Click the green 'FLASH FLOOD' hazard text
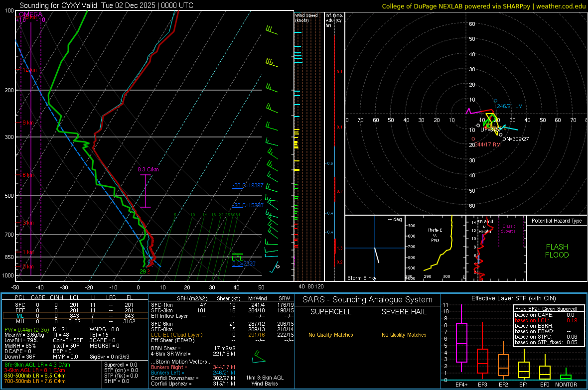This screenshot has width=588, height=390. 557,251
